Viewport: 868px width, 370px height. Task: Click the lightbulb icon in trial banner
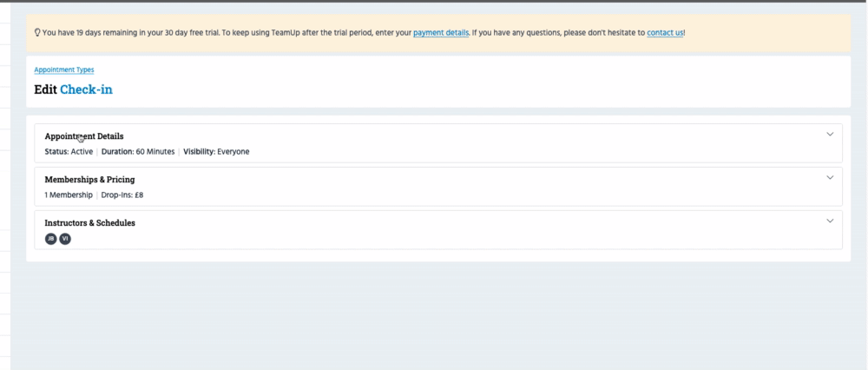(37, 33)
